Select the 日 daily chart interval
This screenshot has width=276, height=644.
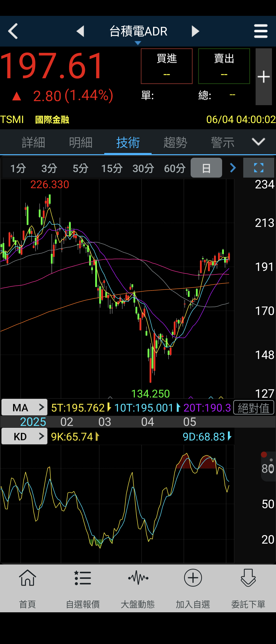[206, 168]
